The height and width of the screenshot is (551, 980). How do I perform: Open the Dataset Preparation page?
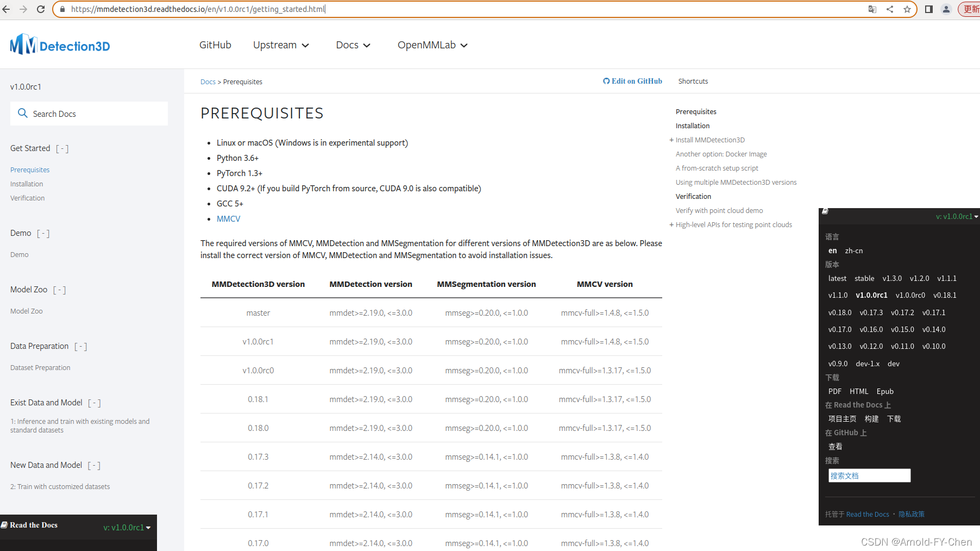coord(40,368)
